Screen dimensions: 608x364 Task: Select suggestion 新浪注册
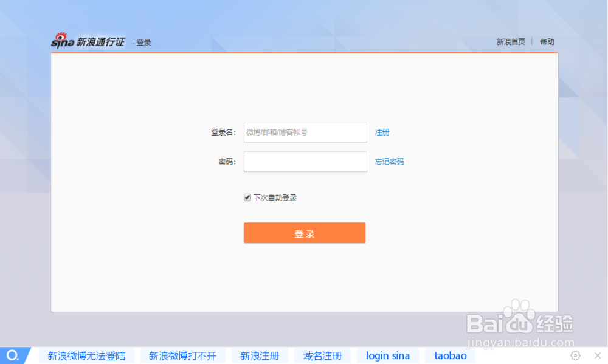(260, 356)
